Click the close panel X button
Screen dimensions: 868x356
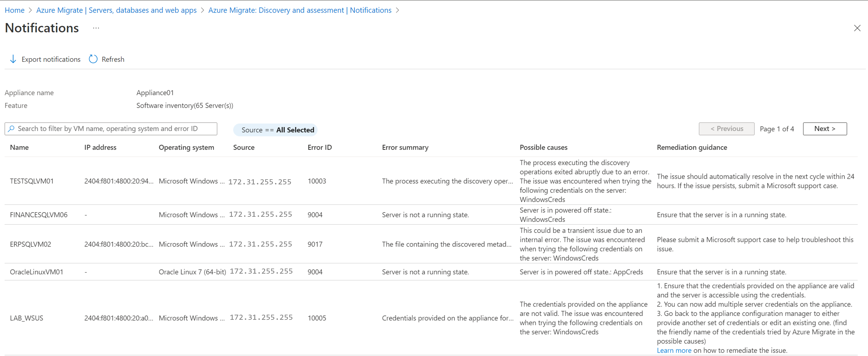pyautogui.click(x=858, y=28)
